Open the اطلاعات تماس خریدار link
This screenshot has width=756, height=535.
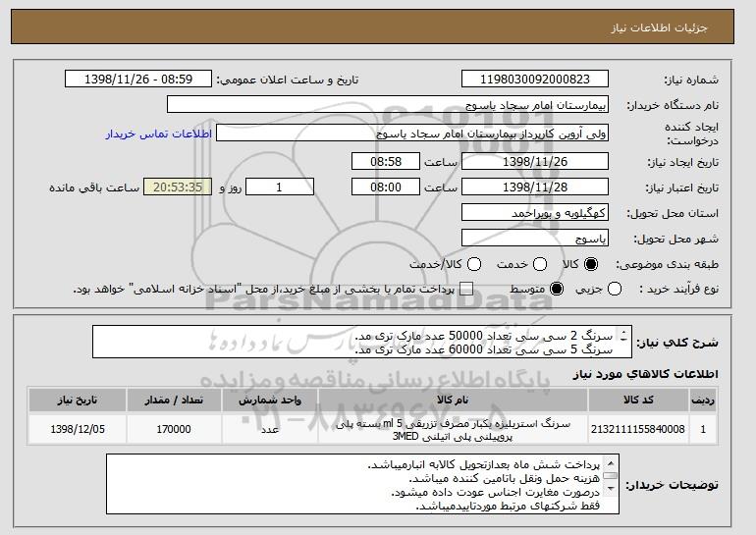coord(159,134)
